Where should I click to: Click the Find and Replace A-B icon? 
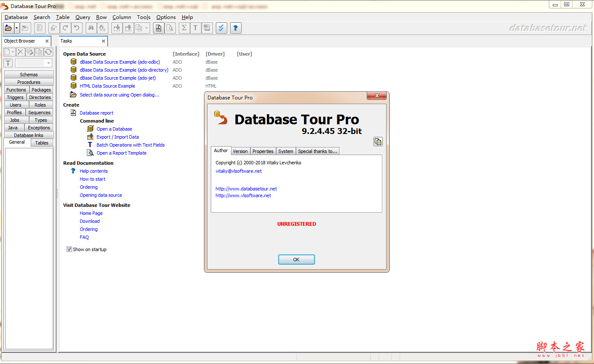pos(102,28)
